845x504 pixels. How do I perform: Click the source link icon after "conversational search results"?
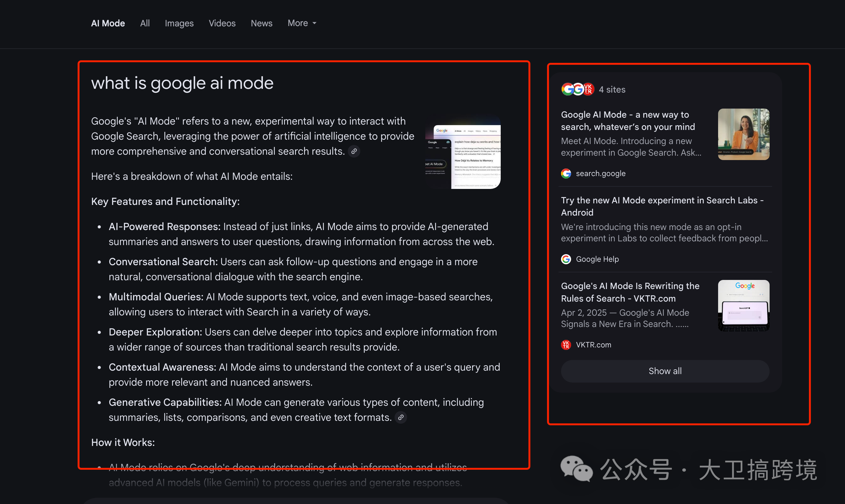pos(354,151)
